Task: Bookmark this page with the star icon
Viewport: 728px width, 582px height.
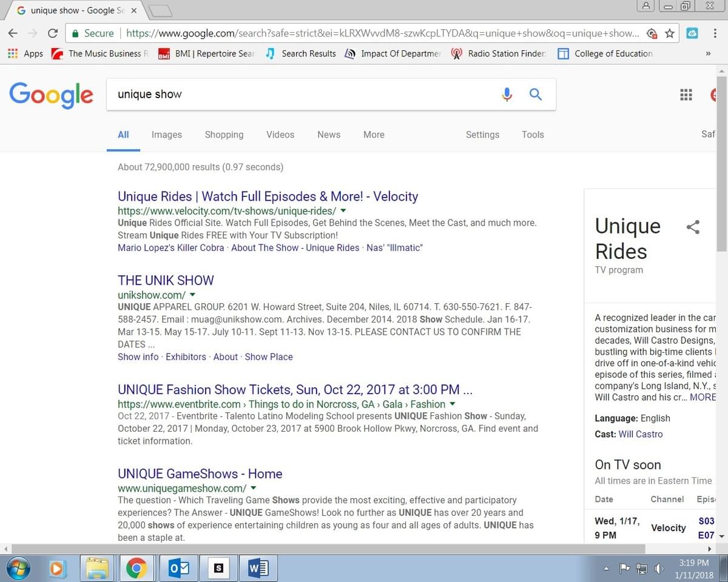Action: point(670,33)
